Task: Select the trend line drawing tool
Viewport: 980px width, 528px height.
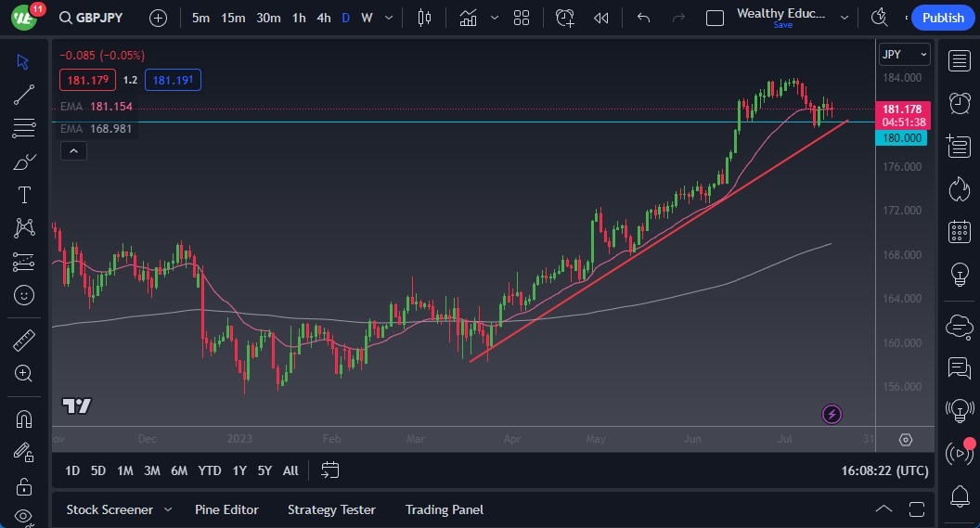Action: 24,94
